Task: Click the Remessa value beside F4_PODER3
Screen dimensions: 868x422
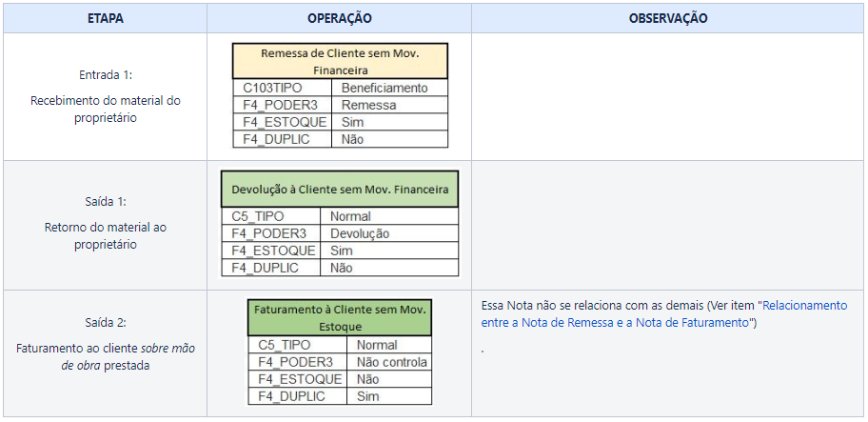Action: click(x=389, y=105)
